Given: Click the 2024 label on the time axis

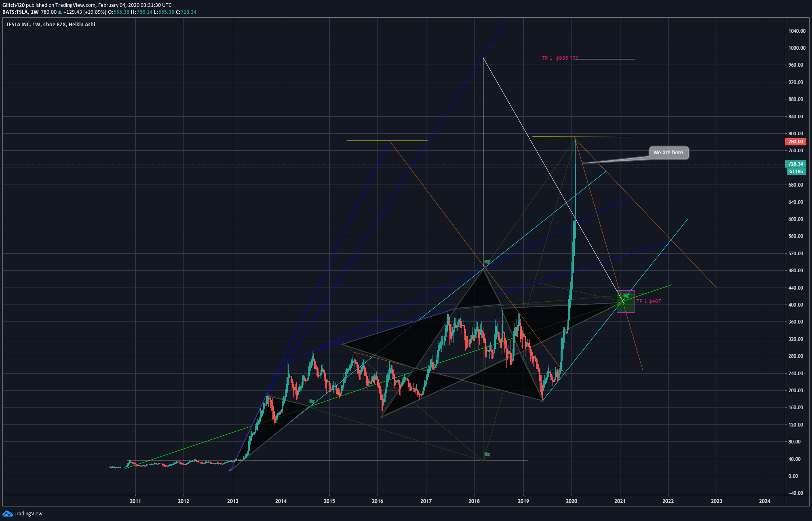Looking at the screenshot, I should (x=765, y=501).
